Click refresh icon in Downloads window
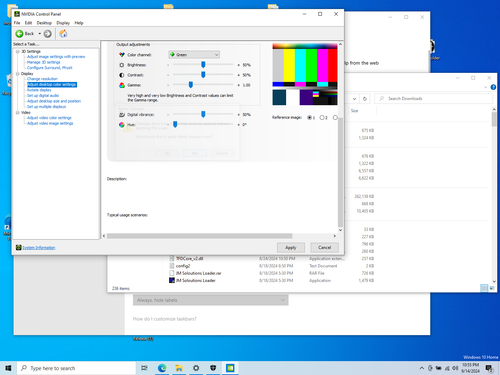500x375 pixels. pyautogui.click(x=365, y=99)
